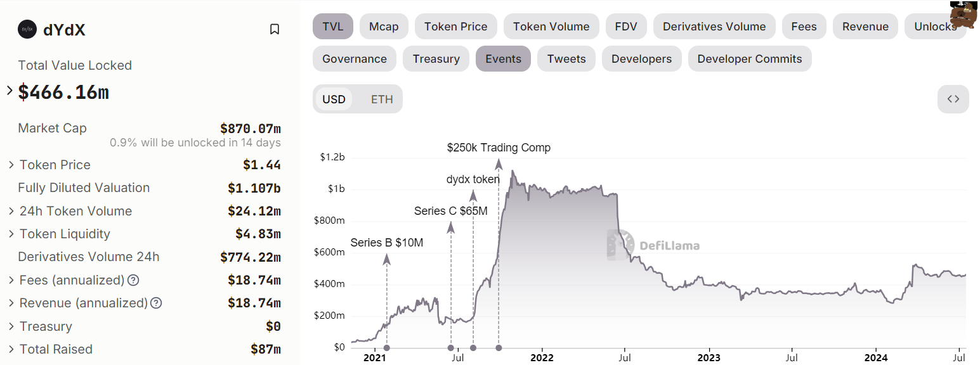Click the 'Series B $10M' chart label
This screenshot has width=980, height=365.
(x=387, y=243)
